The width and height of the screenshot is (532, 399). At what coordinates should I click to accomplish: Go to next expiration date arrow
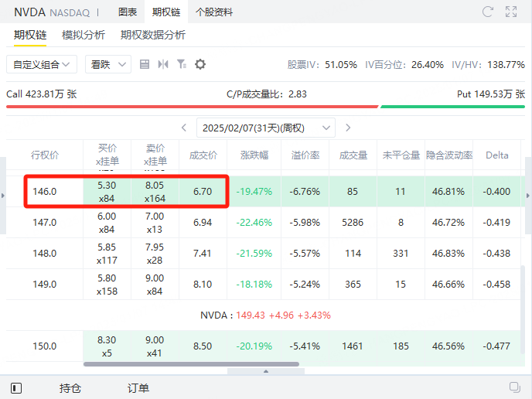(348, 128)
